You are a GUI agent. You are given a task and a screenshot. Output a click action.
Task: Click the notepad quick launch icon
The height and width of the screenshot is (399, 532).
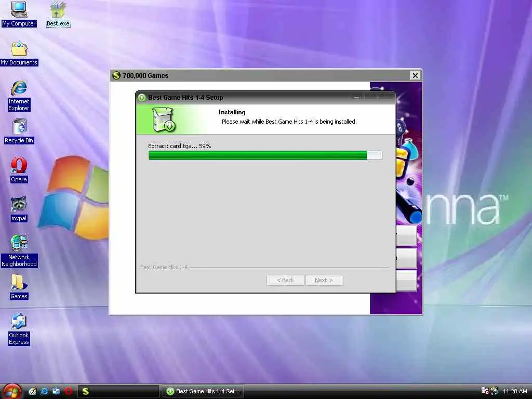point(33,391)
